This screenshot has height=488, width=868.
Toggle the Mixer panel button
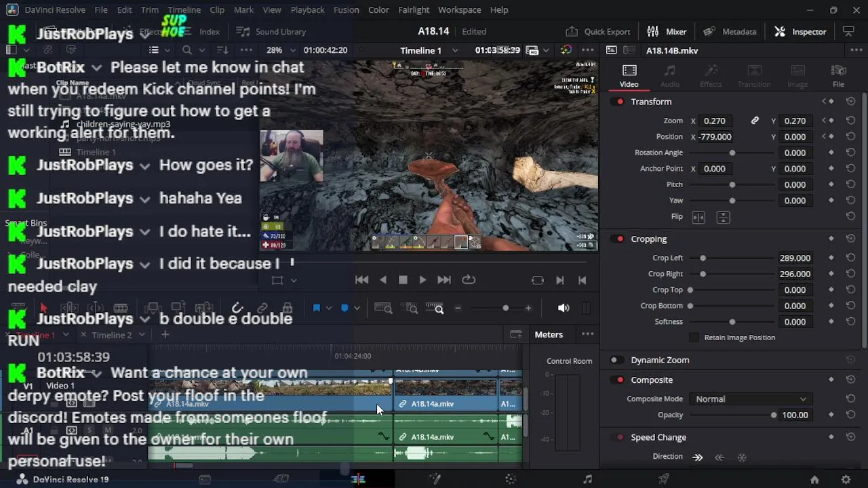point(667,32)
